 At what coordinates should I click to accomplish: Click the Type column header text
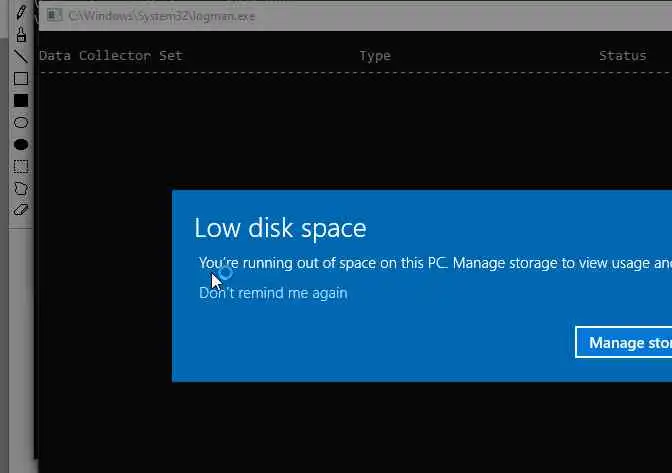(375, 56)
